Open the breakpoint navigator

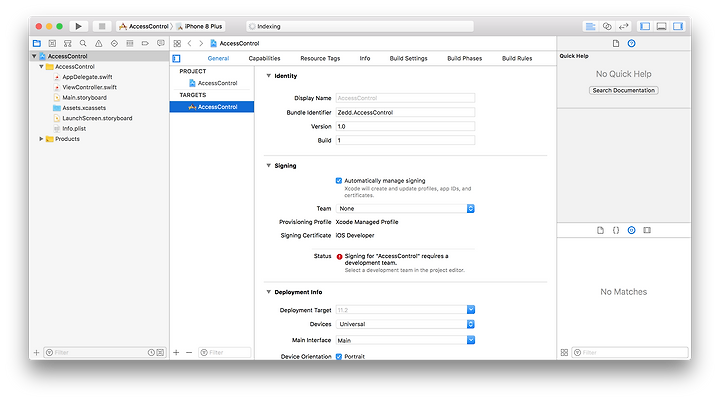(x=145, y=43)
